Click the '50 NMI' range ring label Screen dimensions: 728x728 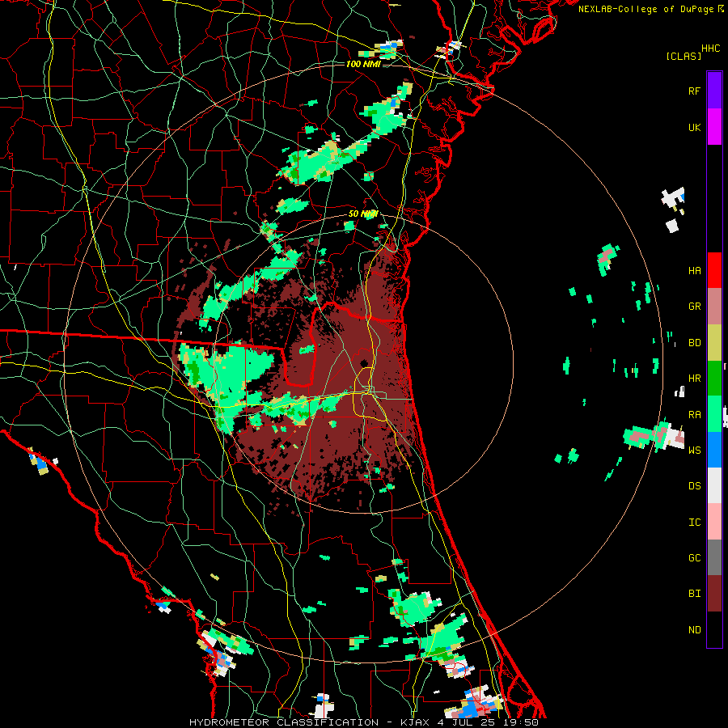click(363, 214)
